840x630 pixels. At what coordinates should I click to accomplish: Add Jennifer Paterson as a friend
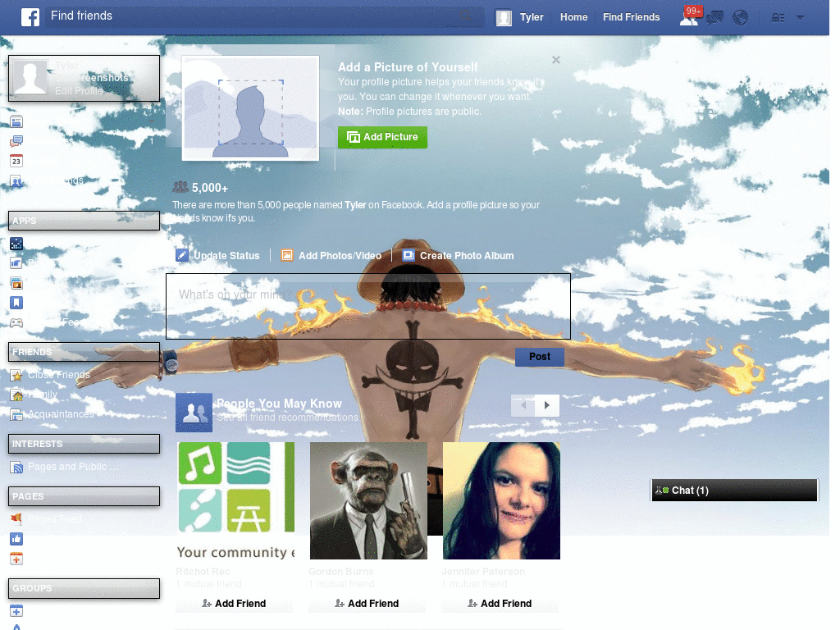tap(500, 604)
